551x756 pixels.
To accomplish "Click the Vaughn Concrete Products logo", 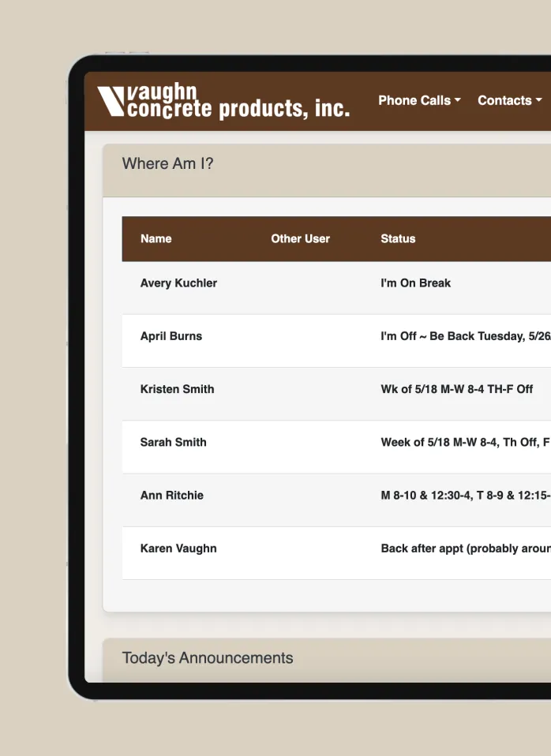I will (x=223, y=101).
